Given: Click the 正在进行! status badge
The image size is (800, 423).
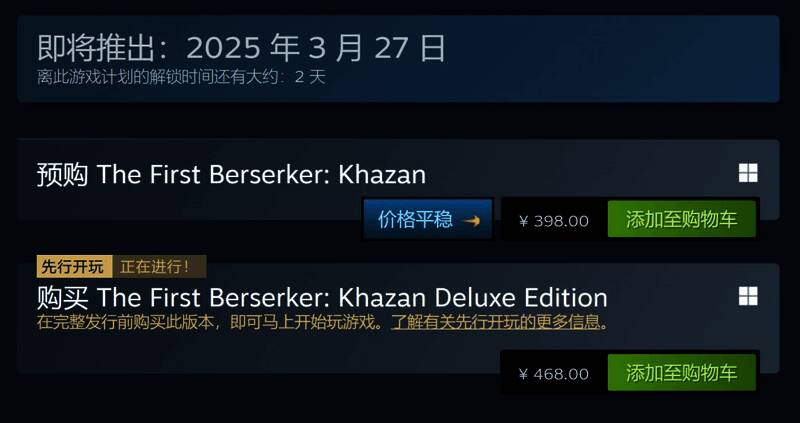Looking at the screenshot, I should click(x=159, y=266).
